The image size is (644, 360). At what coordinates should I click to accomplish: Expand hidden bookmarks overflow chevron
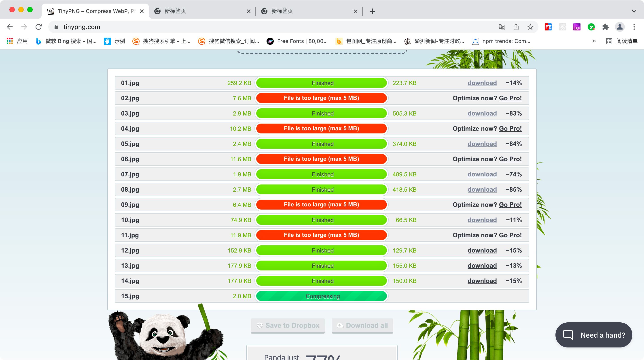594,41
